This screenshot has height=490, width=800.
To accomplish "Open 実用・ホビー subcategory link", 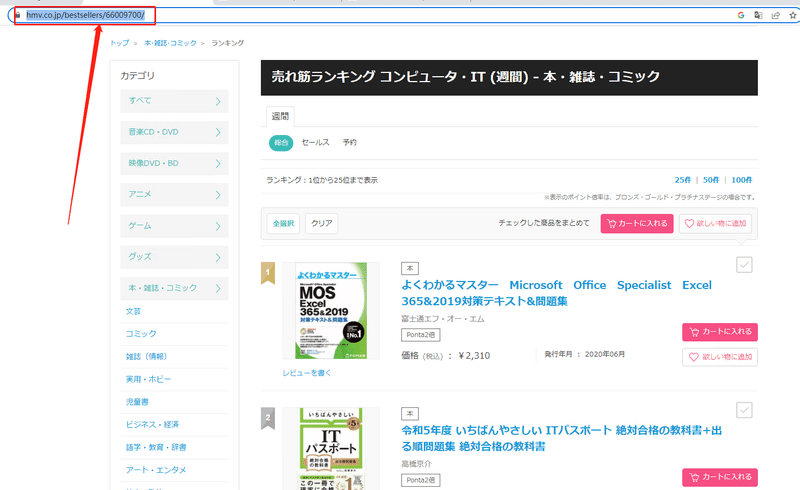I will [148, 379].
